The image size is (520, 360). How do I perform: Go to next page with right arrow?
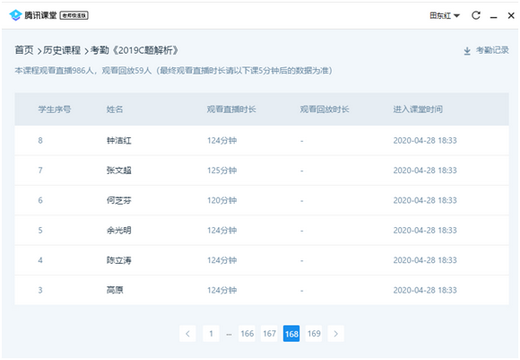point(336,333)
